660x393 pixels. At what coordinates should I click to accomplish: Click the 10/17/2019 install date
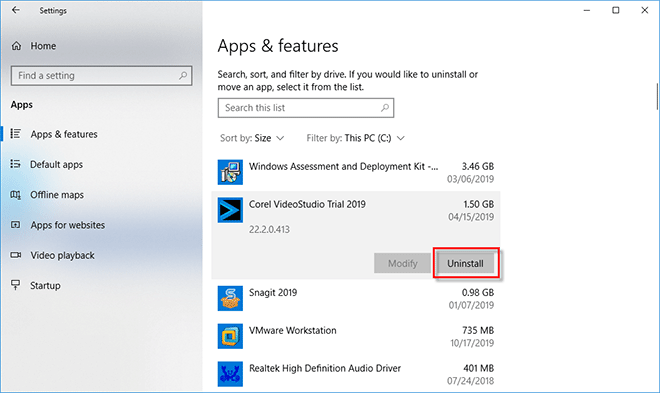[472, 343]
